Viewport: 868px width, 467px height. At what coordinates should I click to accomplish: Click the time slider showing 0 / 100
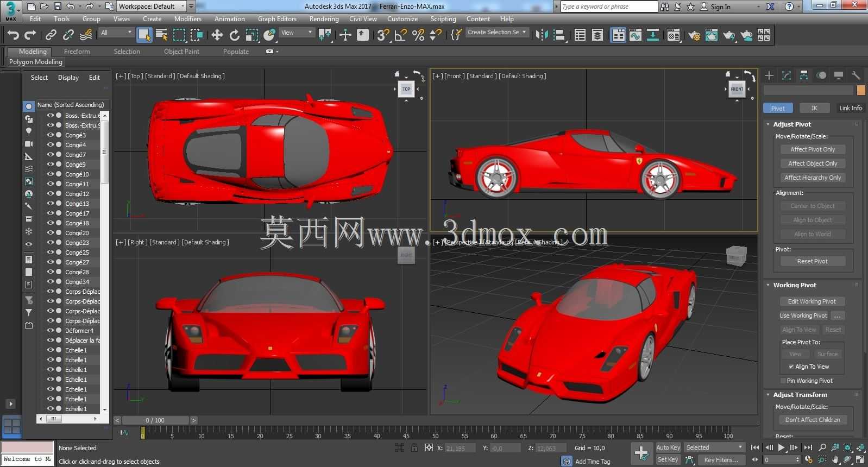pyautogui.click(x=155, y=420)
